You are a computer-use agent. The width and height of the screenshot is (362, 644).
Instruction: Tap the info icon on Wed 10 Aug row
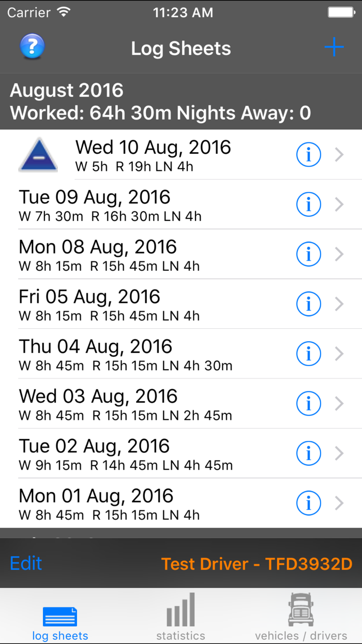click(x=309, y=154)
